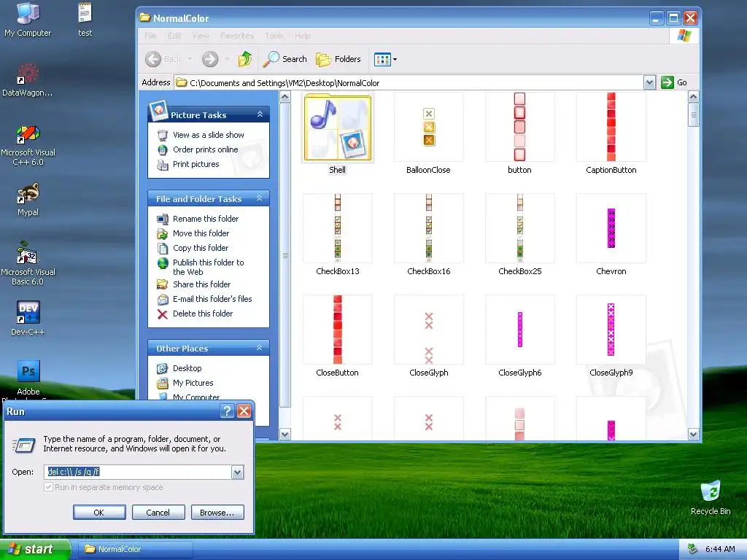Collapse the File and Folder Tasks panel
The image size is (747, 560).
point(260,198)
